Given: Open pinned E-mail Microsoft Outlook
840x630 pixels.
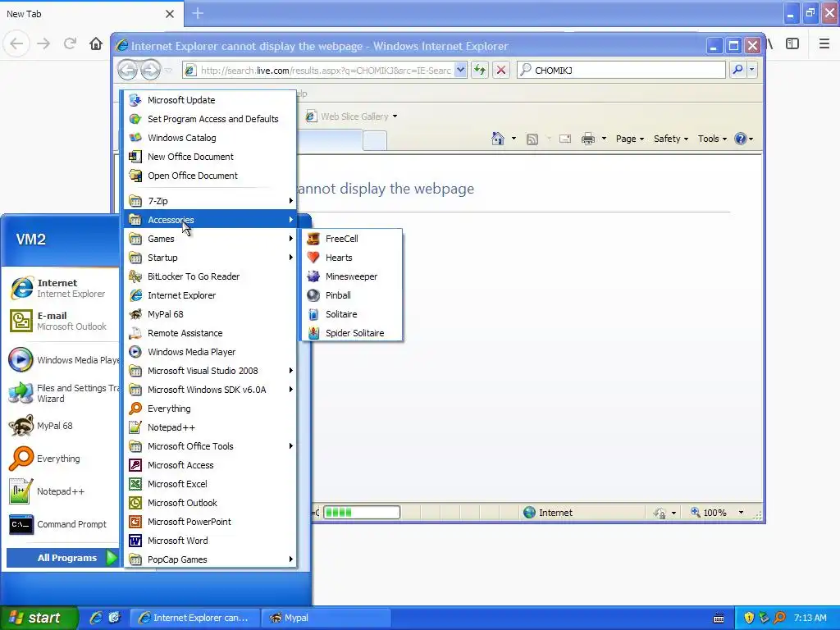Looking at the screenshot, I should [62, 321].
